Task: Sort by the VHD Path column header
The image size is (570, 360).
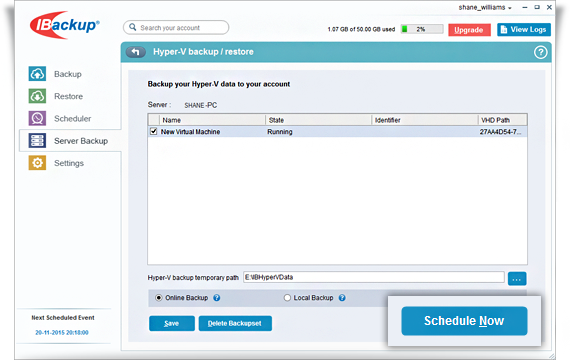Action: pyautogui.click(x=502, y=120)
